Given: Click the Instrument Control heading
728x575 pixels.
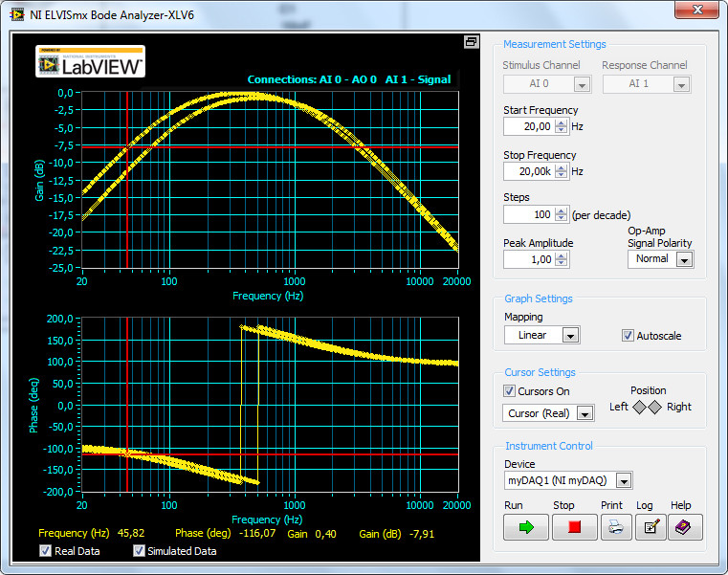Looking at the screenshot, I should coord(549,446).
